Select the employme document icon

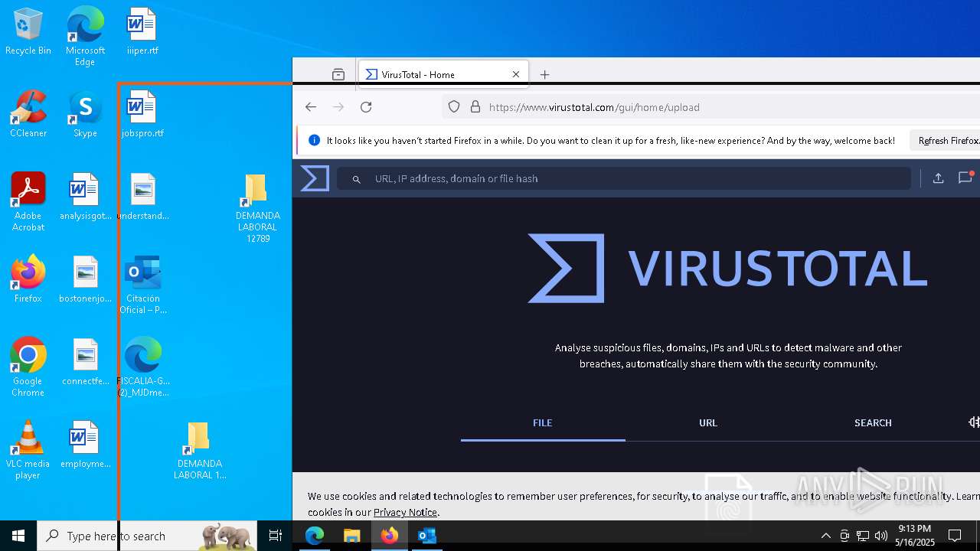(85, 445)
